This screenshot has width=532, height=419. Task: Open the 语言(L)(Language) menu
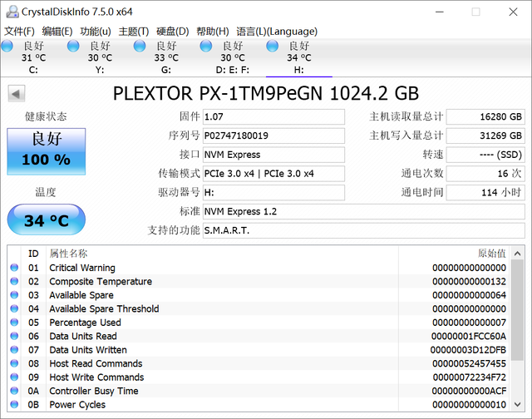click(x=277, y=32)
